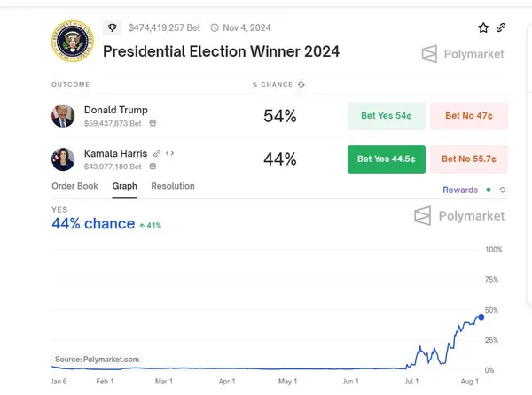The image size is (532, 395).
Task: Click the refresh icon next to % Chance
Action: [x=301, y=84]
